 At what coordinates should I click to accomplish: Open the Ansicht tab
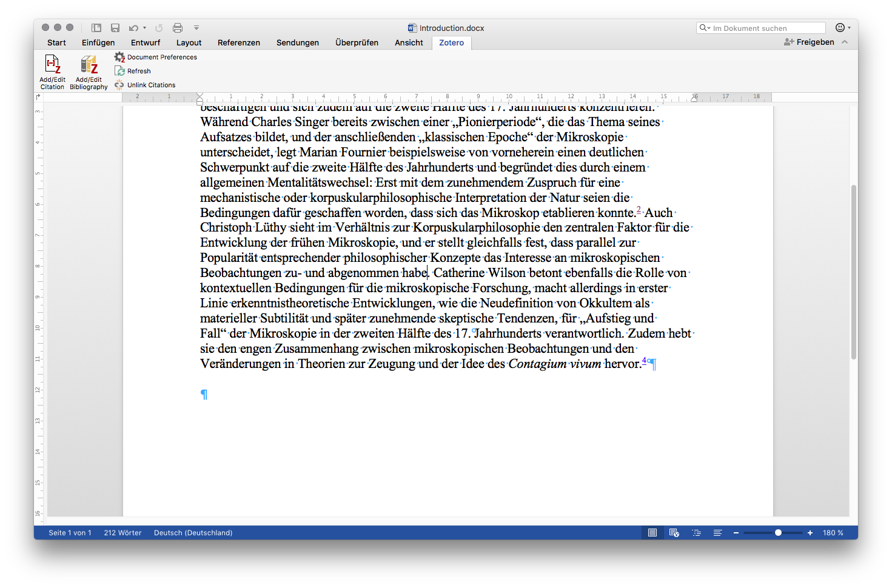coord(409,42)
